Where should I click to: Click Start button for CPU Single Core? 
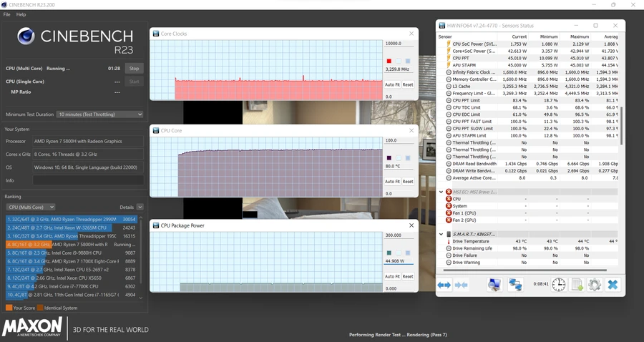tap(135, 82)
